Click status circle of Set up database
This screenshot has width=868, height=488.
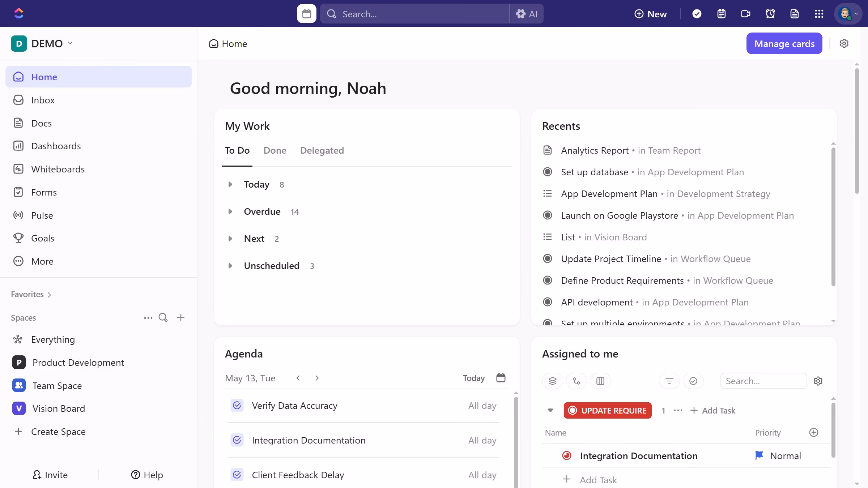(x=547, y=172)
